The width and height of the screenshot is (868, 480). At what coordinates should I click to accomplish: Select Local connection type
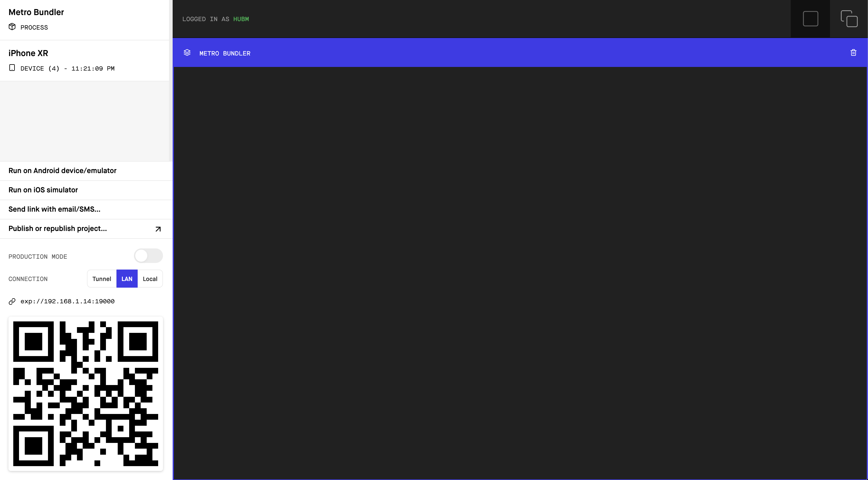click(x=150, y=278)
